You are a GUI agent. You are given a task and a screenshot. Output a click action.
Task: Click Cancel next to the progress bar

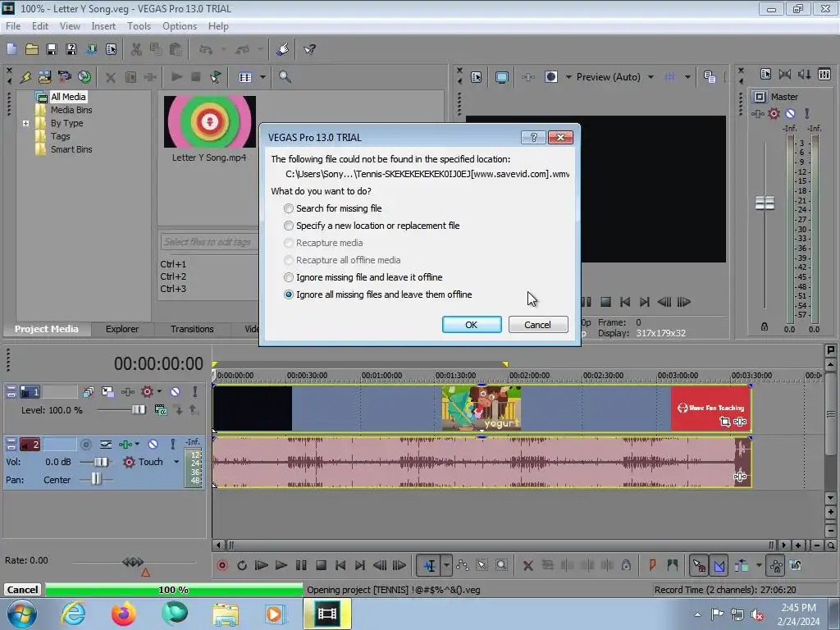click(22, 590)
